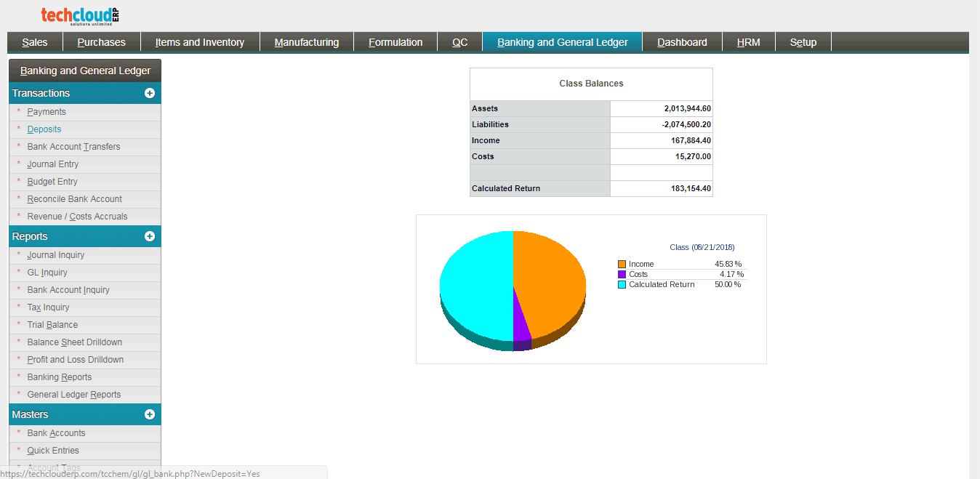Open Balance Sheet Drilldown report

pos(74,342)
